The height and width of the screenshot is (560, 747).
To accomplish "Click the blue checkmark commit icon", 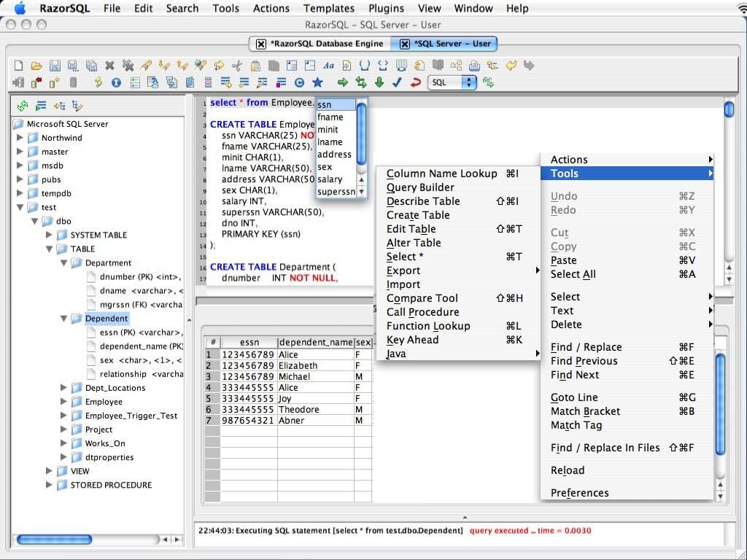I will pos(397,83).
